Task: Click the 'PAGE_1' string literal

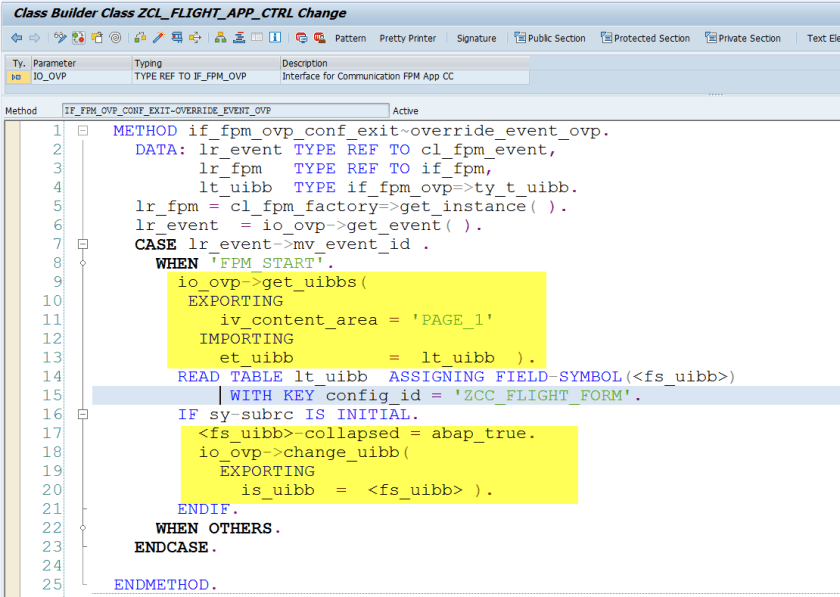Action: point(452,320)
